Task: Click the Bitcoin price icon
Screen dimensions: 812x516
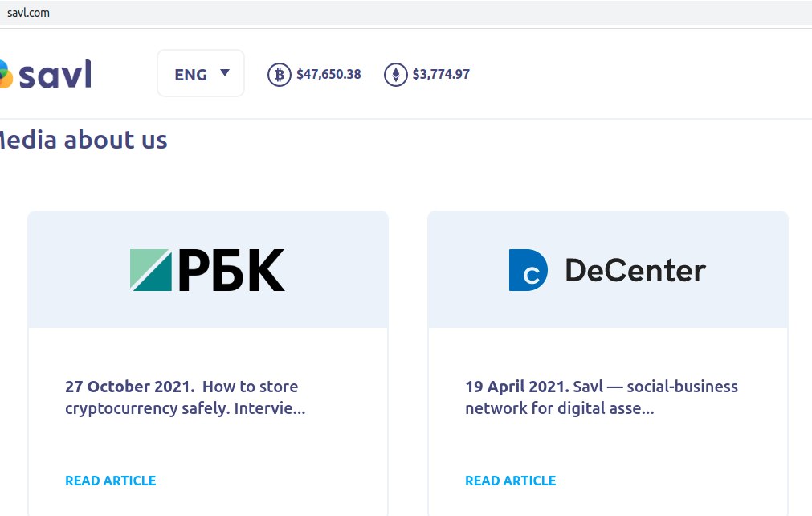Action: (x=279, y=75)
